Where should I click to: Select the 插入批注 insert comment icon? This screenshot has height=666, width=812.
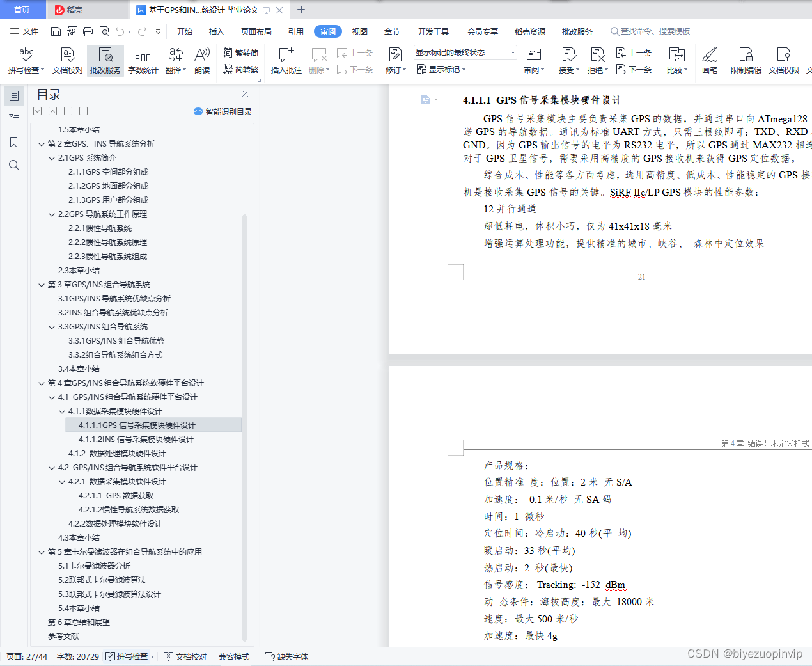[285, 61]
